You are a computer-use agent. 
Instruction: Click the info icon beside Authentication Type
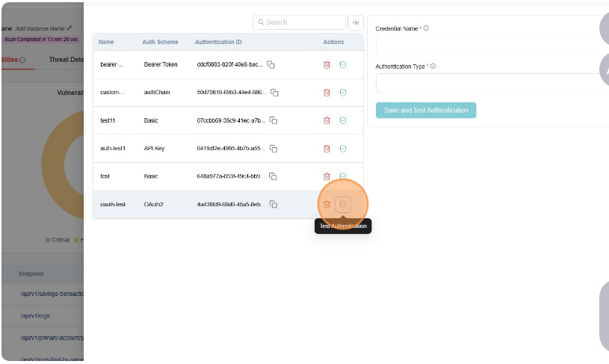tap(433, 66)
